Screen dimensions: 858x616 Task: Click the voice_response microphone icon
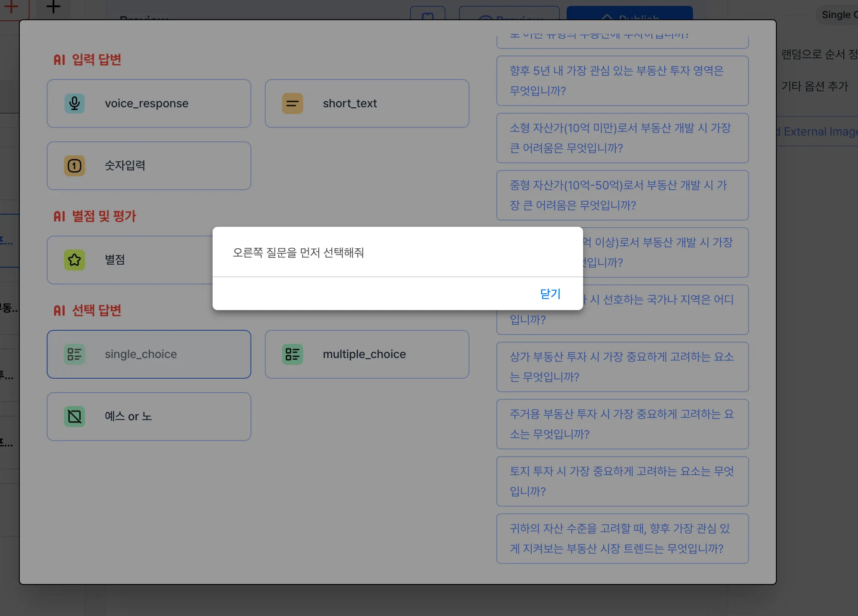point(75,104)
